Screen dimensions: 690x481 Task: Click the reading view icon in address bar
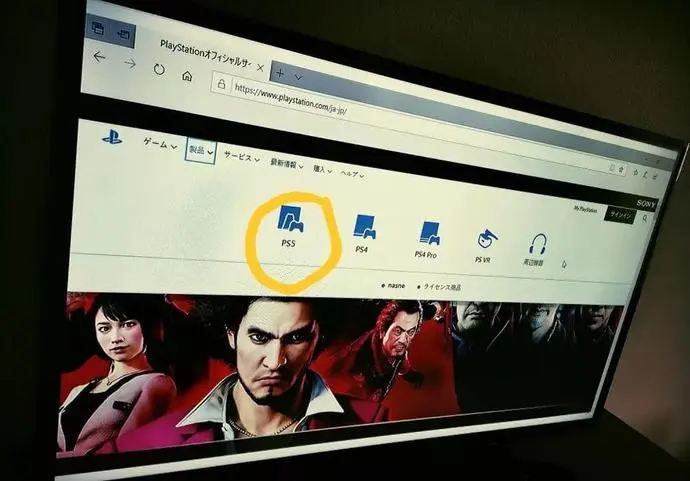(x=612, y=167)
